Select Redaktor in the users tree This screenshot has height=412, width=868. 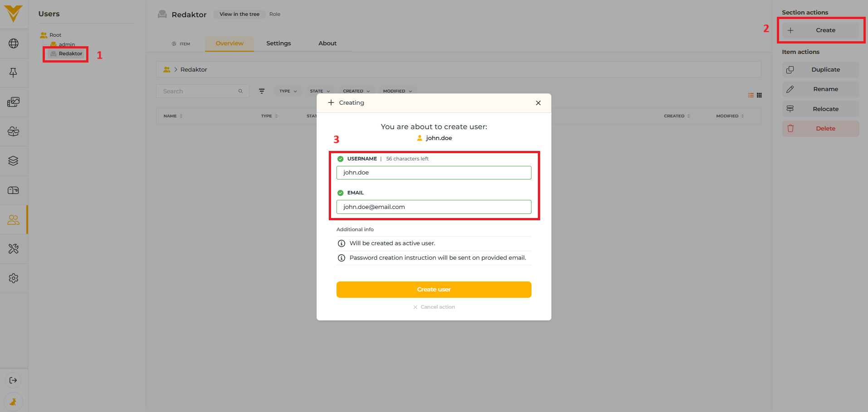70,53
